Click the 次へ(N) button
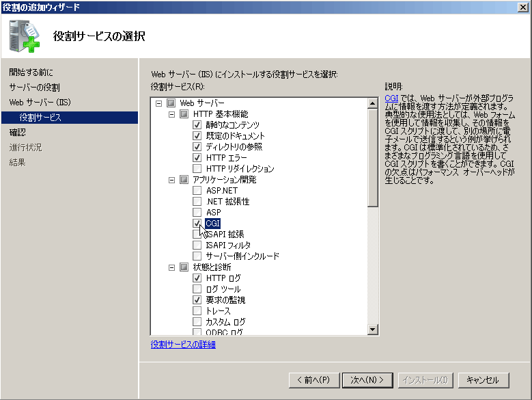The height and width of the screenshot is (400, 532). (x=367, y=379)
